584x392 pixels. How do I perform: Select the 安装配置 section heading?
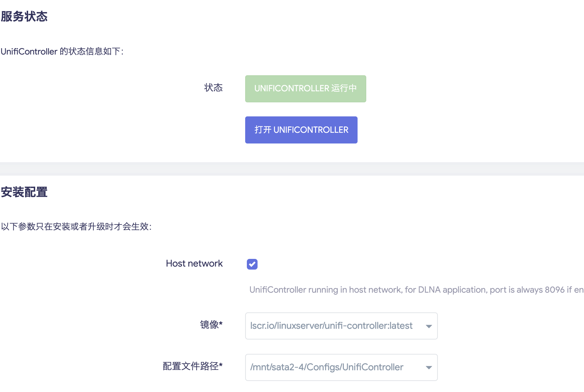(24, 192)
